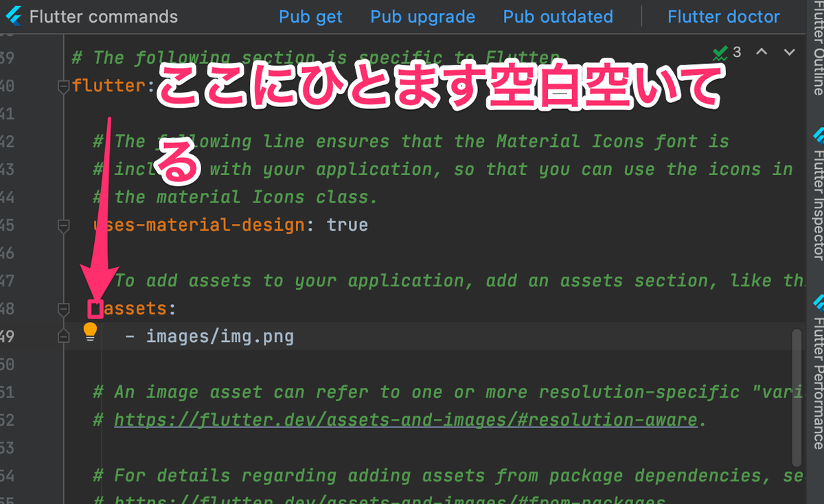
Task: Toggle fold marker on images/img.png line
Action: click(64, 336)
